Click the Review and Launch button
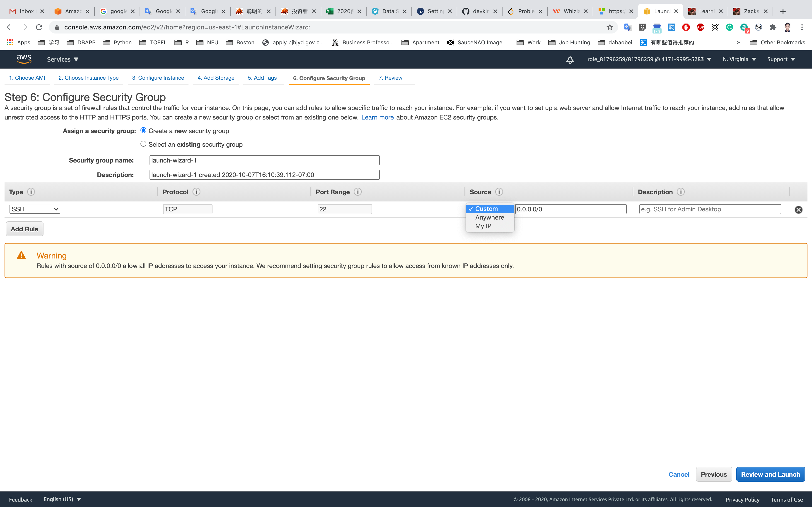The width and height of the screenshot is (812, 507). coord(770,474)
